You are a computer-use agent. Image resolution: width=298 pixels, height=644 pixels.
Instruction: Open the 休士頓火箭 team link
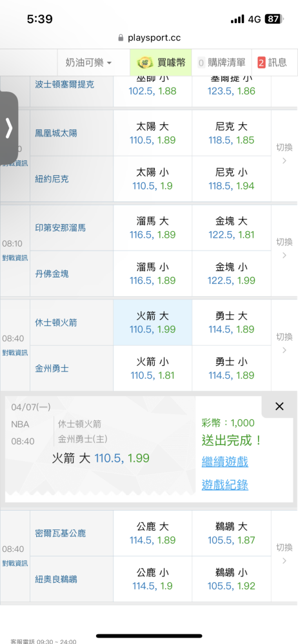pos(56,323)
